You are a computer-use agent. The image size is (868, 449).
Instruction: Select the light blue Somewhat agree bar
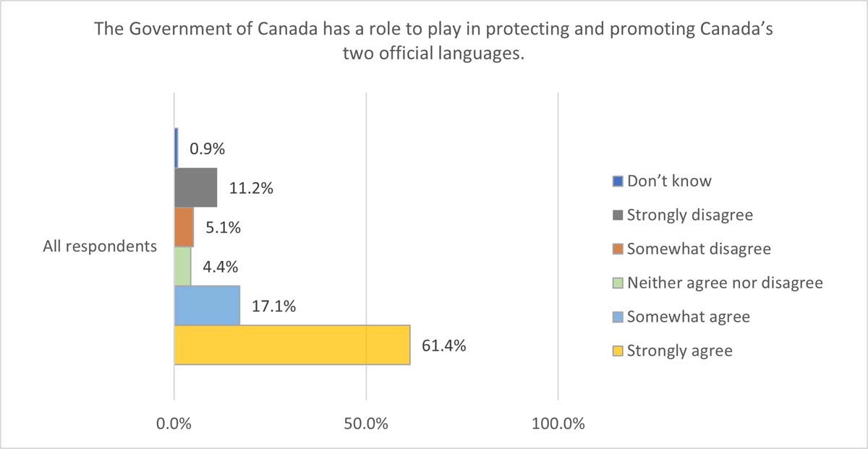207,305
